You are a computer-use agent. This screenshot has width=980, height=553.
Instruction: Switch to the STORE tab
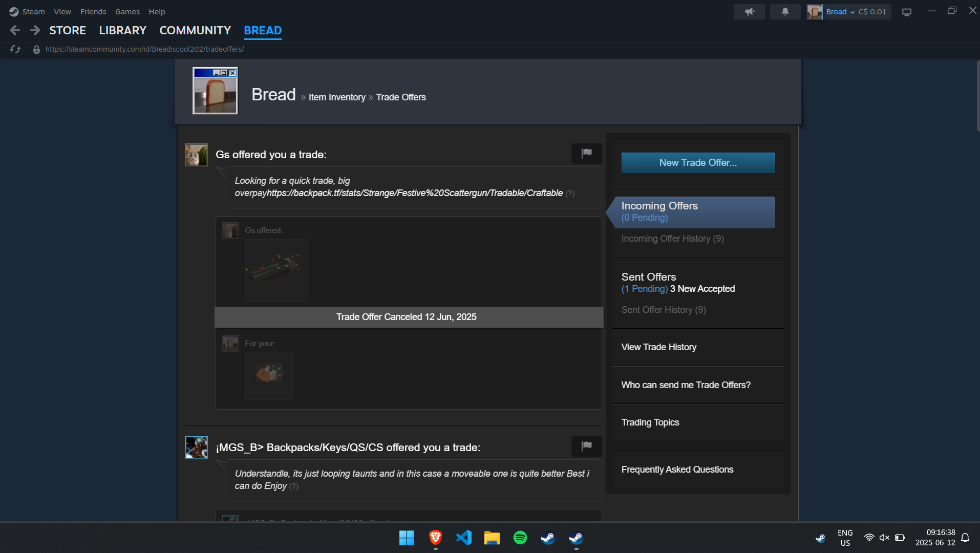[68, 30]
